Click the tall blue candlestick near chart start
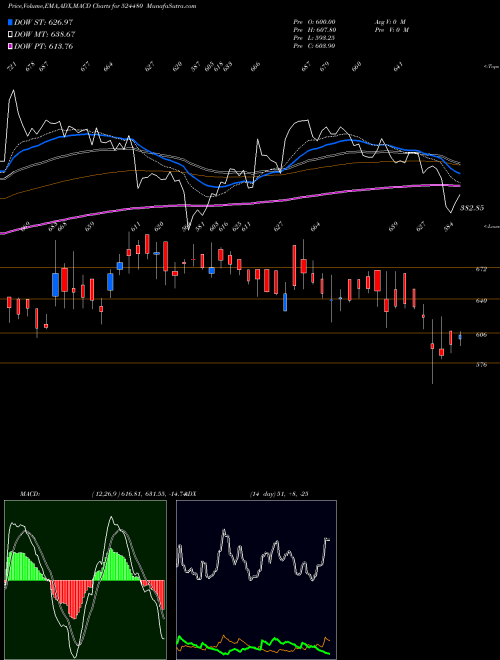The image size is (500, 660). coord(55,285)
